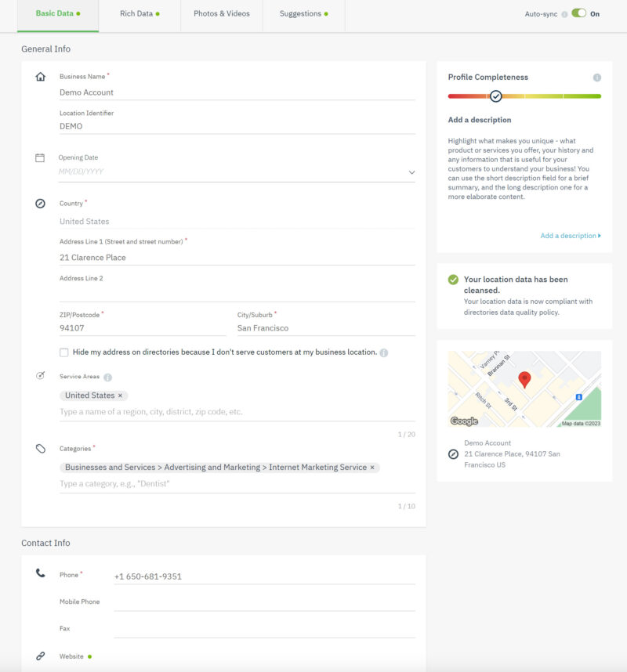The height and width of the screenshot is (672, 627).
Task: Click the Profile Completeness progress marker
Action: click(495, 96)
